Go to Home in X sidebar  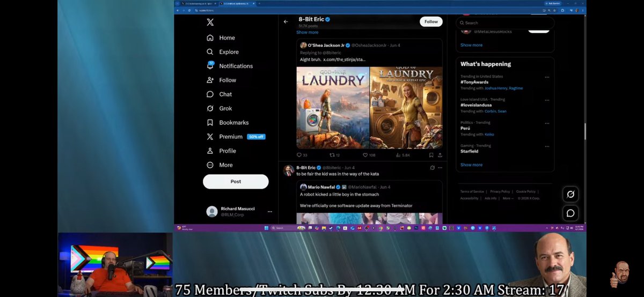(221, 38)
